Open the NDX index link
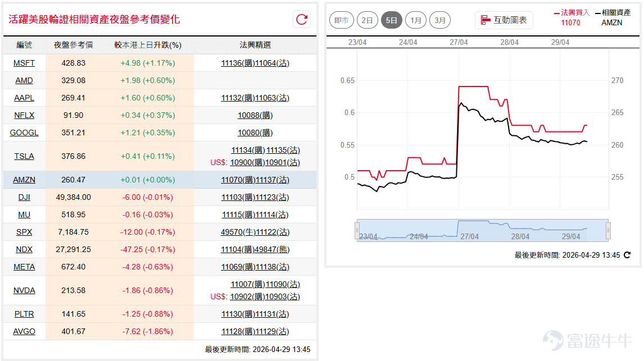 (24, 249)
